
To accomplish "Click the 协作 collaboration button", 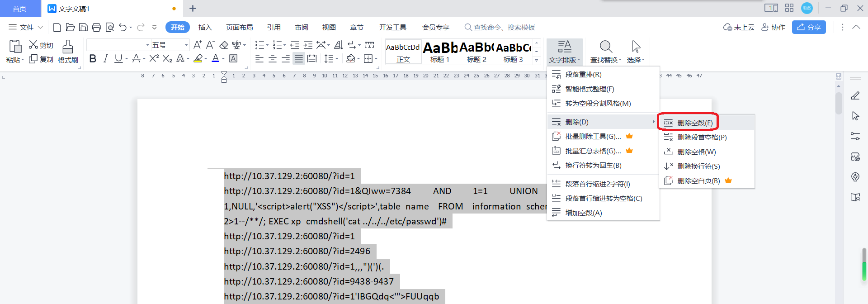I will pos(773,28).
